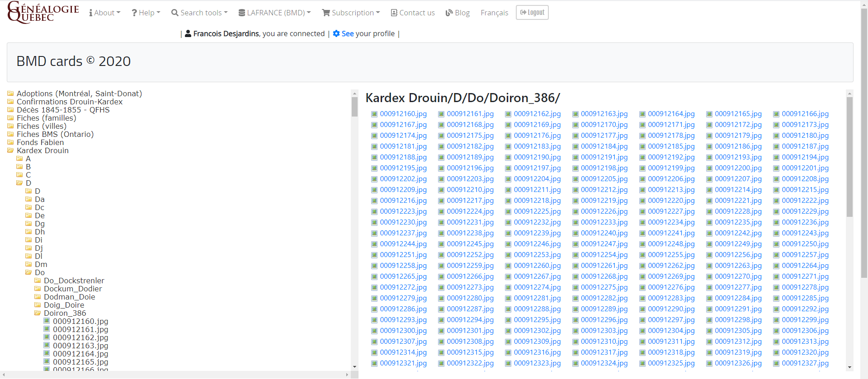868x379 pixels.
Task: Expand folder A in the tree
Action: (x=28, y=159)
